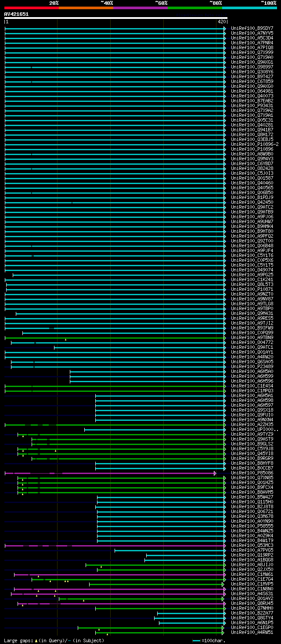The height and width of the screenshot is (644, 281).
Task: Click the cyan ~100% identity legend segment
Action: [x=249, y=7]
